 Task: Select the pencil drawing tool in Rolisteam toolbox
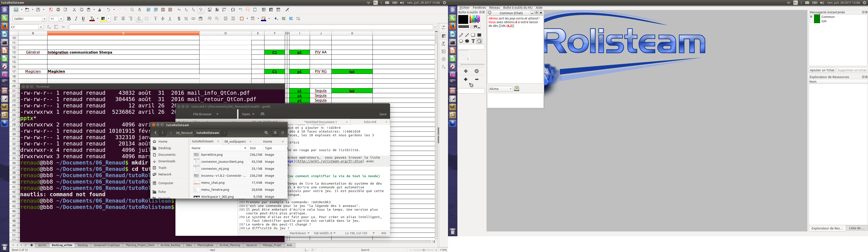461,35
